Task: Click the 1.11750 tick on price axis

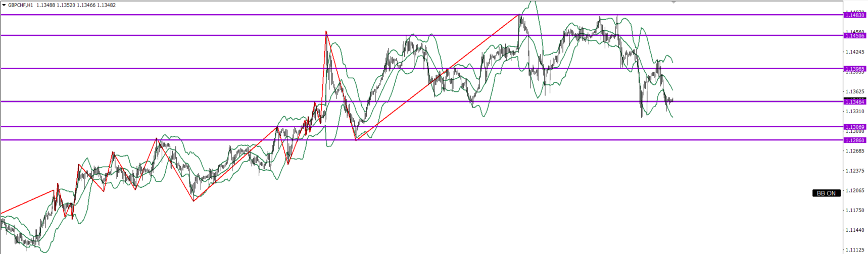Action: [855, 210]
